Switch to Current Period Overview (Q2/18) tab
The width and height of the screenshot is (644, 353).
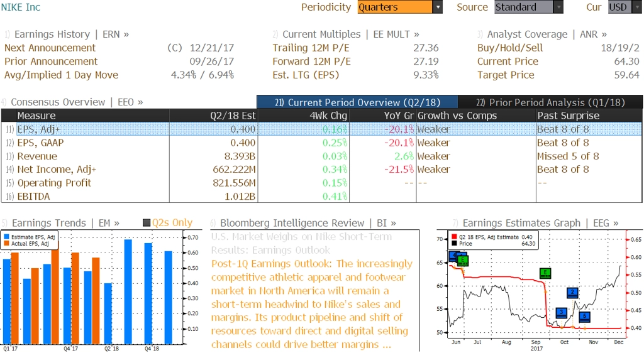357,102
